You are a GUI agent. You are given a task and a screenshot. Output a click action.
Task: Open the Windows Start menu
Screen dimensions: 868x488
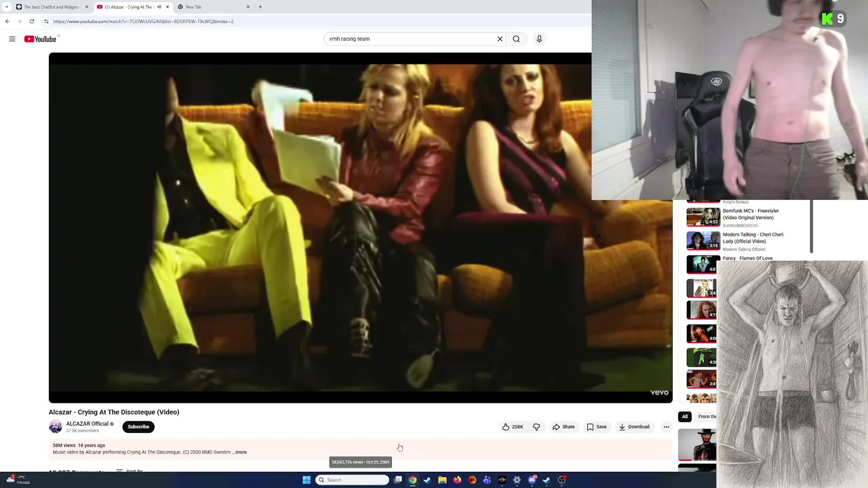(307, 480)
